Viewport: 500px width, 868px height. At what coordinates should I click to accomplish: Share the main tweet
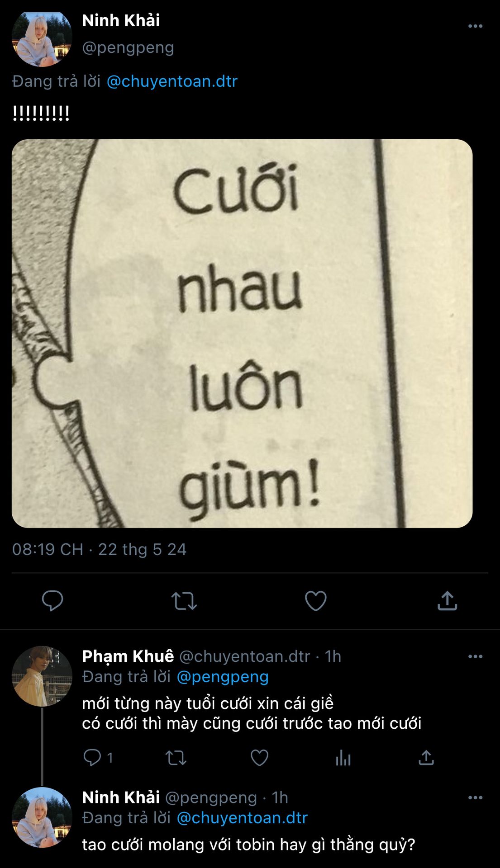click(x=447, y=601)
